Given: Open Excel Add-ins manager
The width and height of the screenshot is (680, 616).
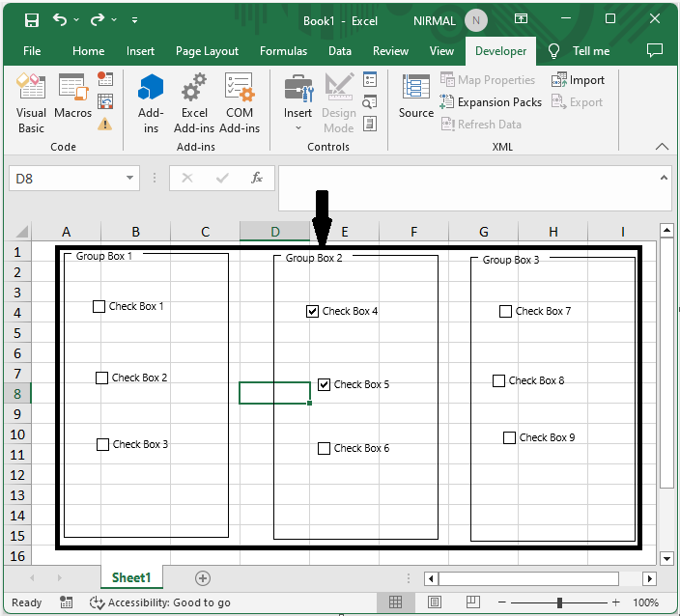Looking at the screenshot, I should [194, 103].
